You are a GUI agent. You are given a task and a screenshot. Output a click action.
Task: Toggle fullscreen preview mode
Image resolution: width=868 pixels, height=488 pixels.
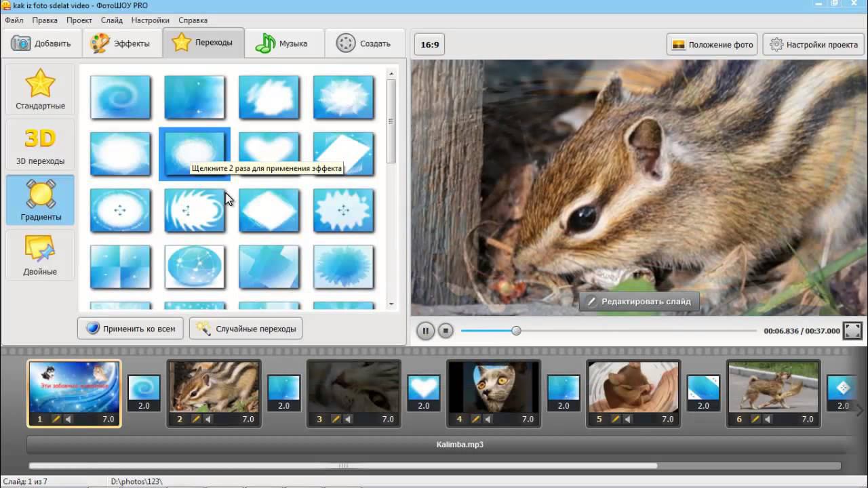(x=852, y=331)
